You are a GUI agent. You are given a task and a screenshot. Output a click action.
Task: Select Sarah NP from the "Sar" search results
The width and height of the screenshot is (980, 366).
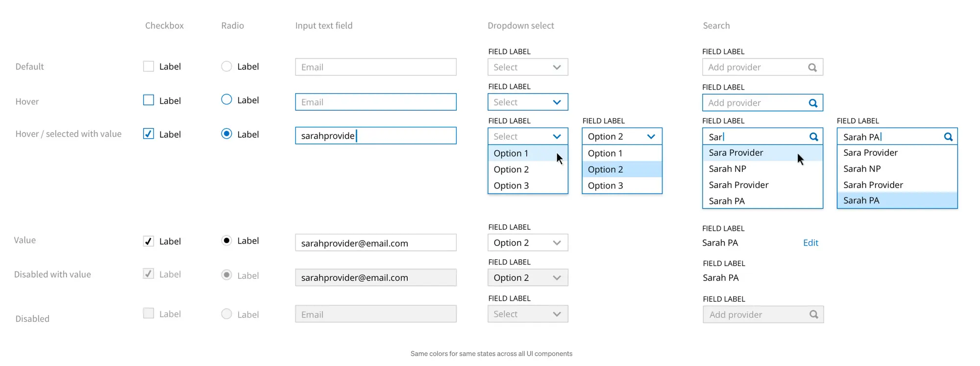[x=728, y=169]
